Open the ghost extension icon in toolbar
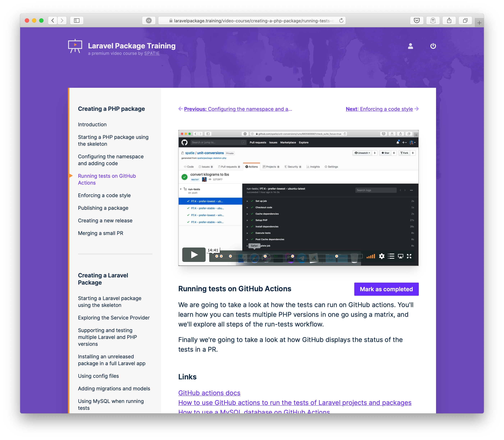Viewport: 504px width, 440px height. click(x=433, y=20)
